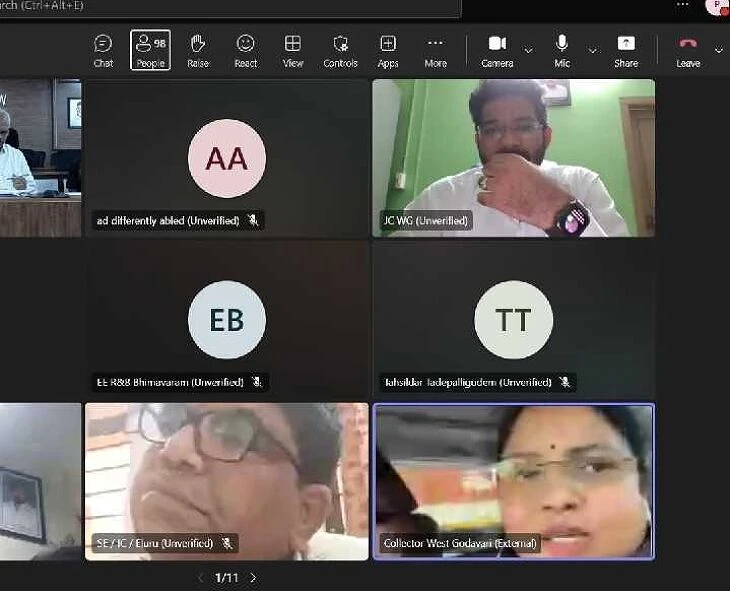This screenshot has height=591, width=730.
Task: Toggle the Mic mute state
Action: (x=562, y=50)
